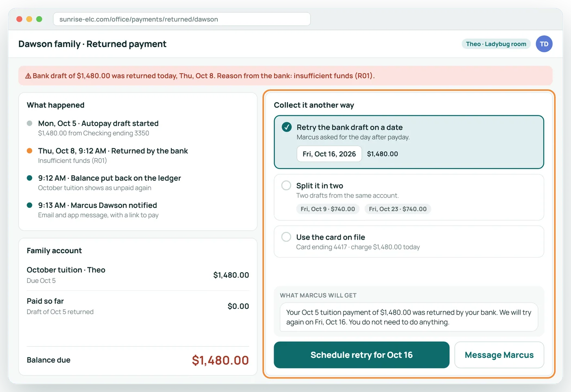
Task: Select the Split it in two radio option
Action: pos(286,185)
